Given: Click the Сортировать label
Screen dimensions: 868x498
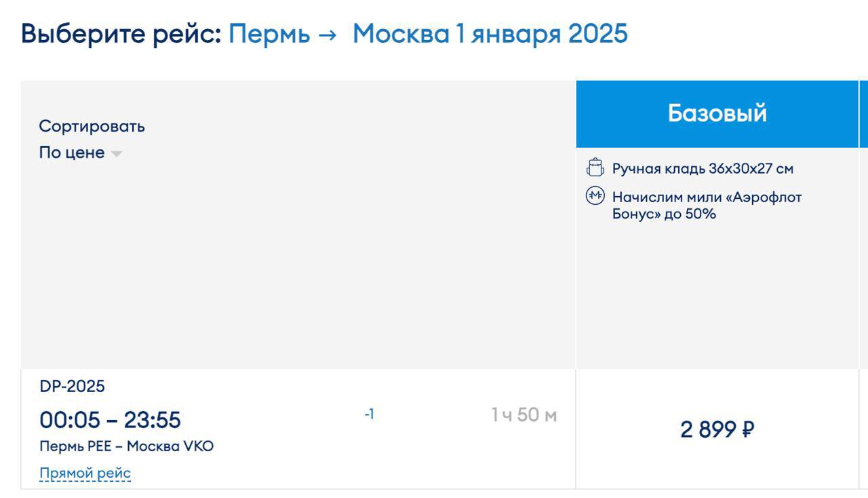Looking at the screenshot, I should [x=92, y=126].
